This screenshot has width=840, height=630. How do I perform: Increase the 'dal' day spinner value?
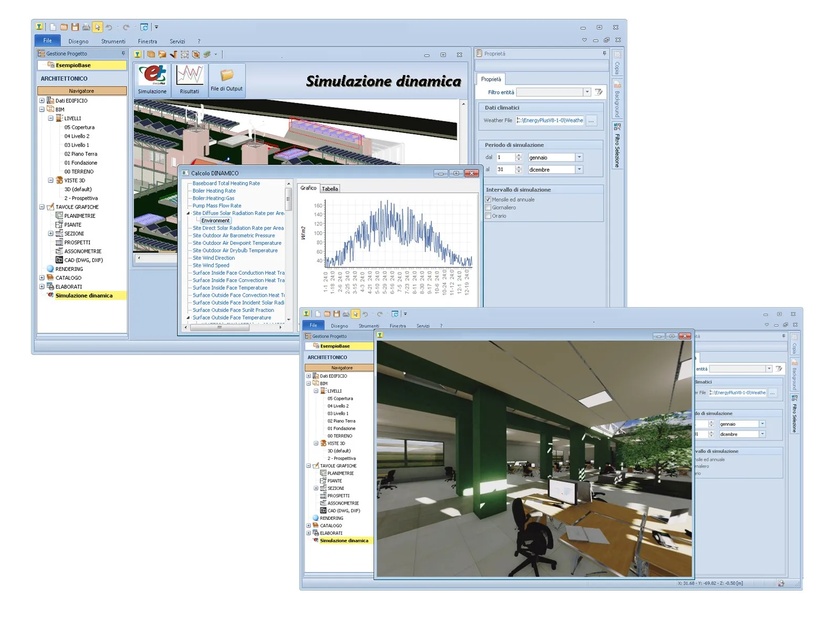click(519, 155)
